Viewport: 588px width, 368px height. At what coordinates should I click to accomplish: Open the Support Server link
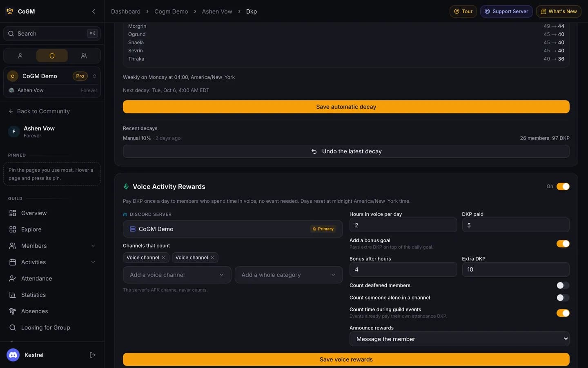point(506,11)
